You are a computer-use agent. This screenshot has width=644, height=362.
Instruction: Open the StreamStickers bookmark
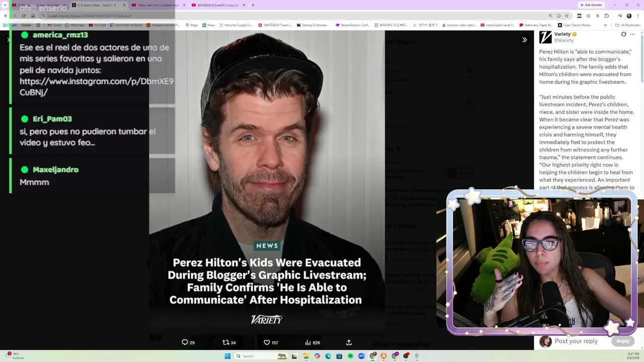coord(352,25)
